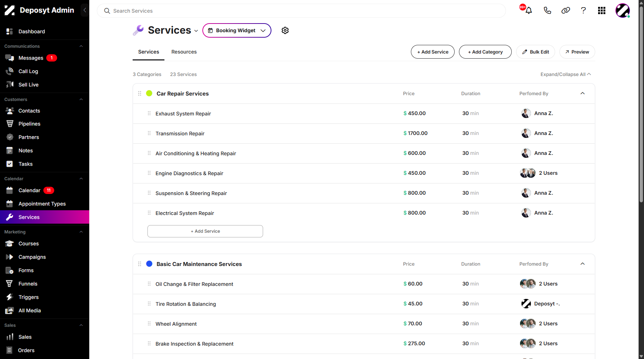Open the apps grid icon
This screenshot has width=644, height=359.
pyautogui.click(x=602, y=10)
